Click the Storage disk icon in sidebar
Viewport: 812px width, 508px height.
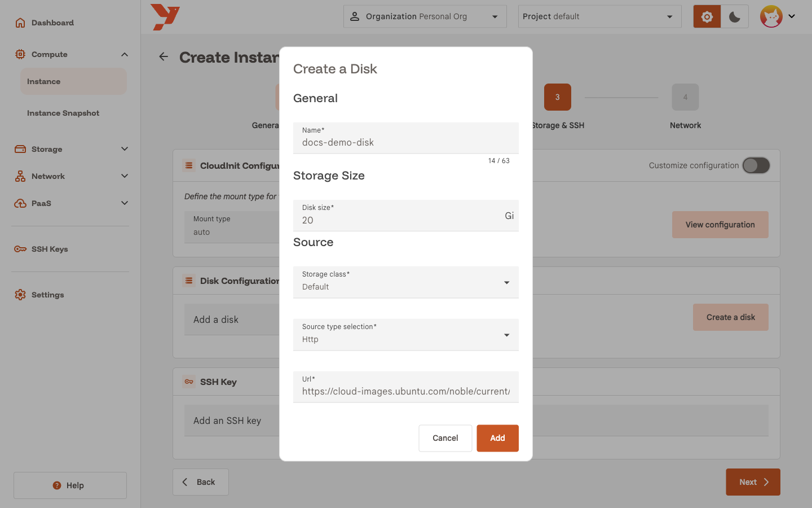click(20, 149)
